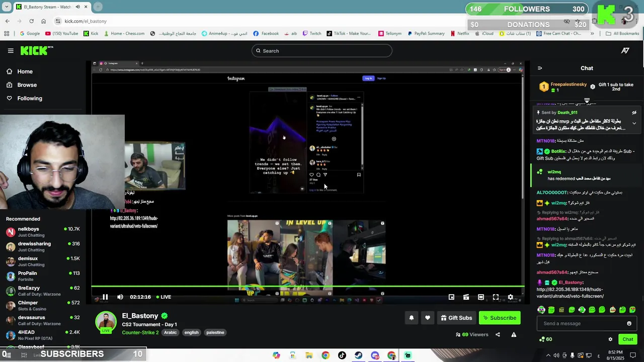Viewport: 644px width, 362px height.
Task: Open Chrome from Windows taskbar
Action: [326, 355]
